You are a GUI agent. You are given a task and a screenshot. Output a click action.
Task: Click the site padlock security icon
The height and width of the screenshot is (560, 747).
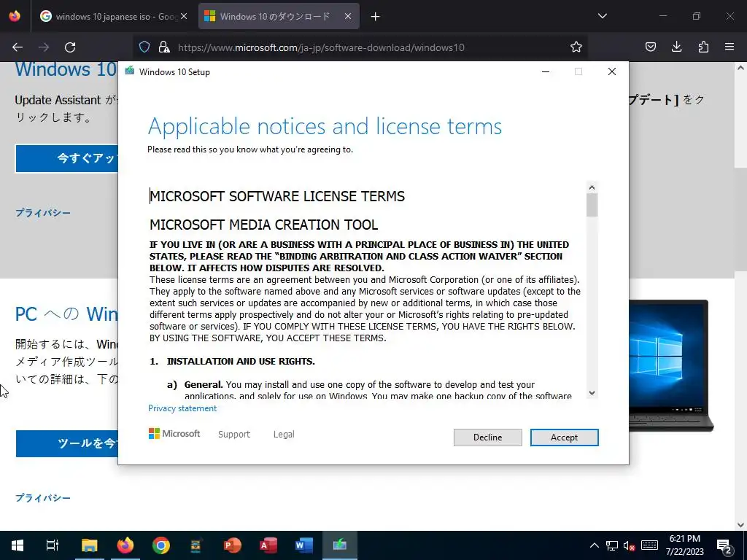(164, 47)
